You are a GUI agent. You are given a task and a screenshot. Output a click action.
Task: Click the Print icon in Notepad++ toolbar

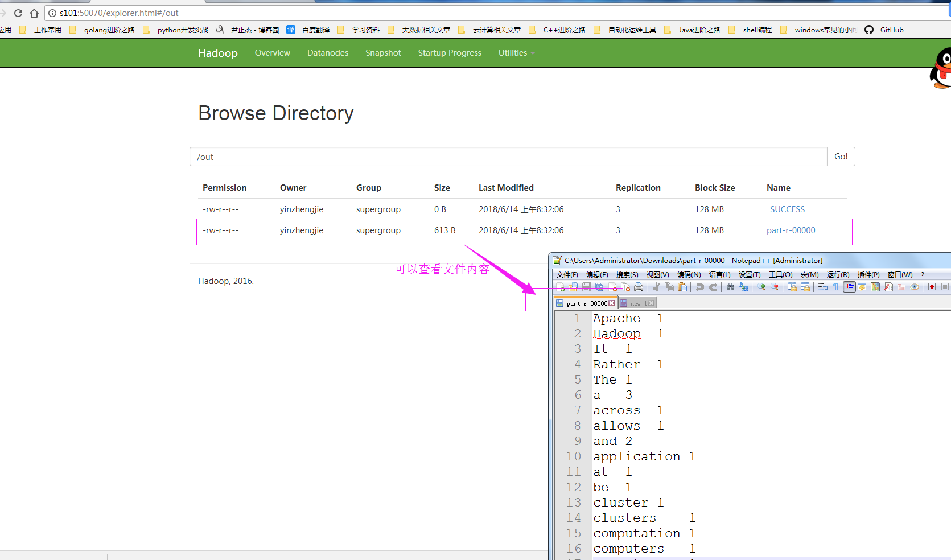coord(639,287)
